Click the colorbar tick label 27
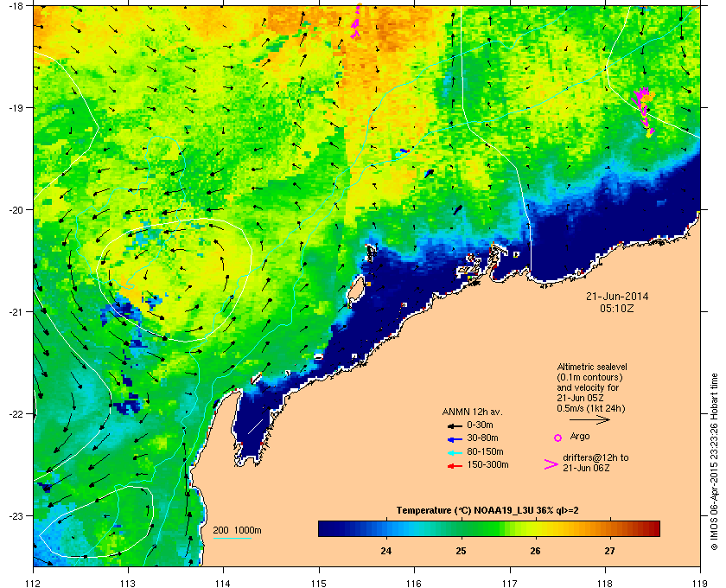Screen dimensions: 726x588 point(610,551)
